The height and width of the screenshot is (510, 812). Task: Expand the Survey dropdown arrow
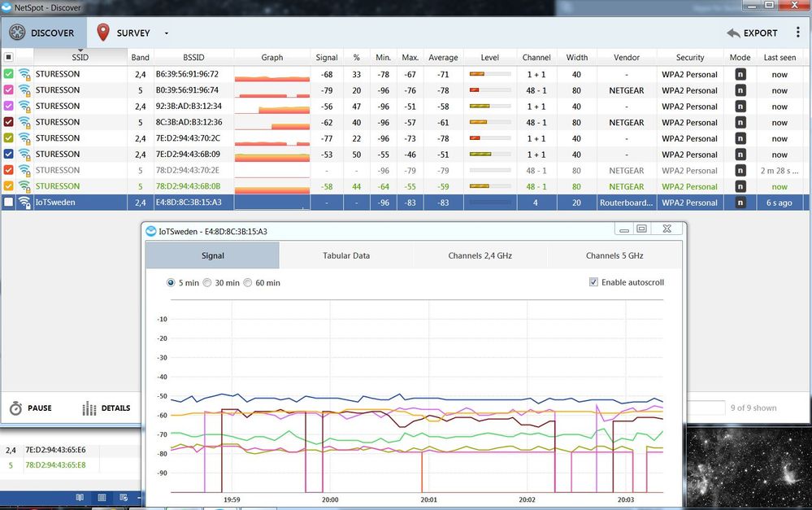point(167,34)
